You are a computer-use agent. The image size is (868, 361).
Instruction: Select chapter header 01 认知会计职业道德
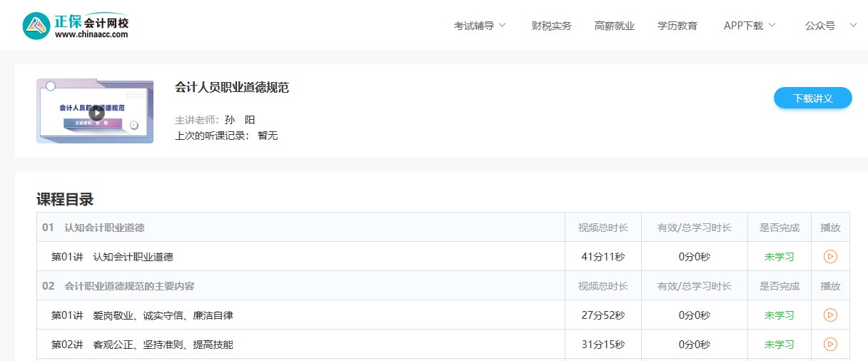coord(94,228)
